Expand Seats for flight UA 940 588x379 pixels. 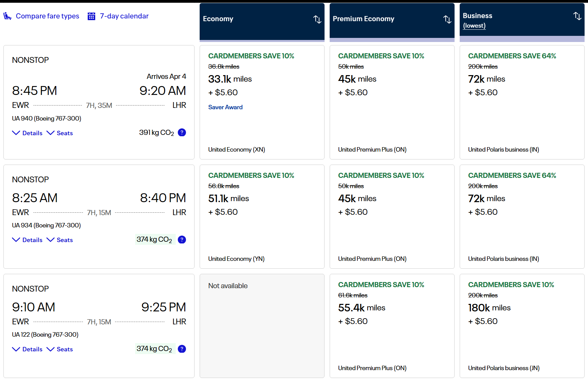[x=60, y=133]
